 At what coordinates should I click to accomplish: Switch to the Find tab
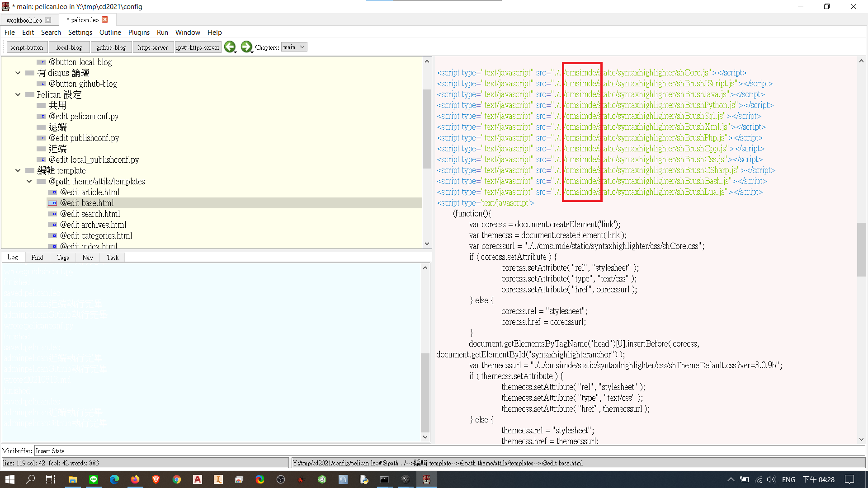pyautogui.click(x=37, y=258)
